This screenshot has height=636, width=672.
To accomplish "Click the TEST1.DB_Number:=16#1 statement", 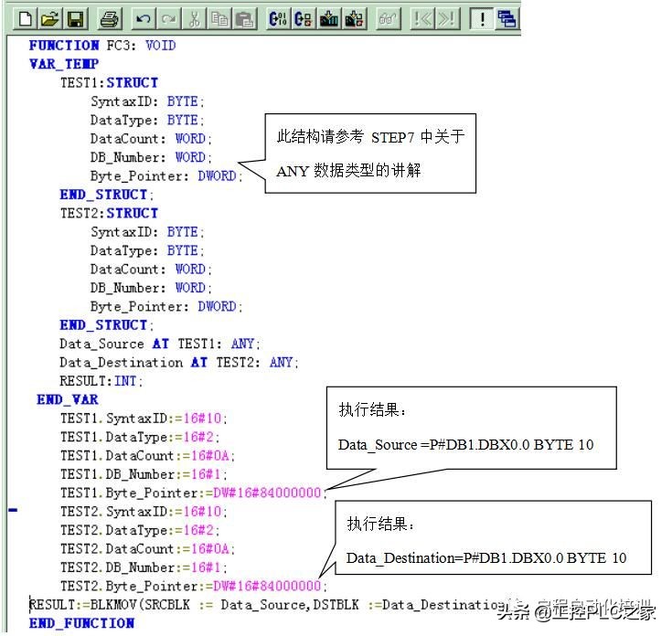I will click(144, 474).
